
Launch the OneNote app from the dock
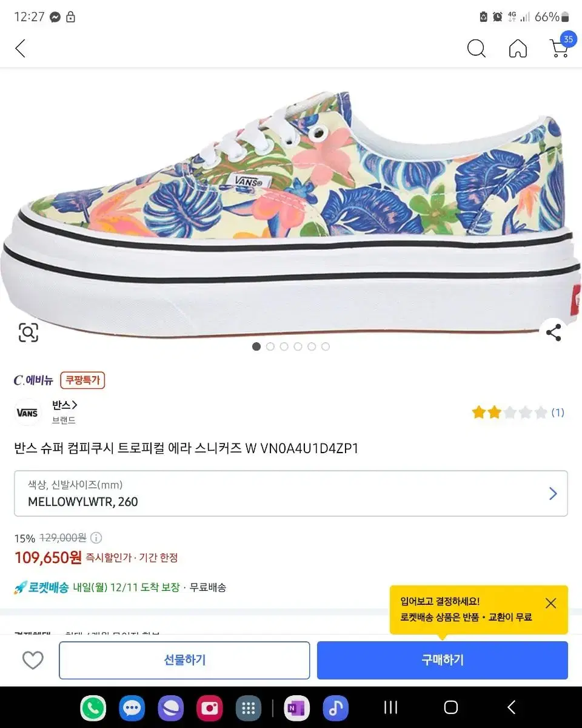pyautogui.click(x=296, y=707)
